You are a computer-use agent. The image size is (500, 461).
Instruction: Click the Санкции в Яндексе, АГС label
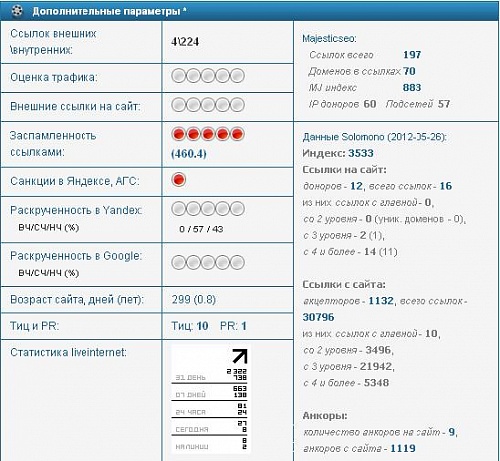click(x=75, y=181)
